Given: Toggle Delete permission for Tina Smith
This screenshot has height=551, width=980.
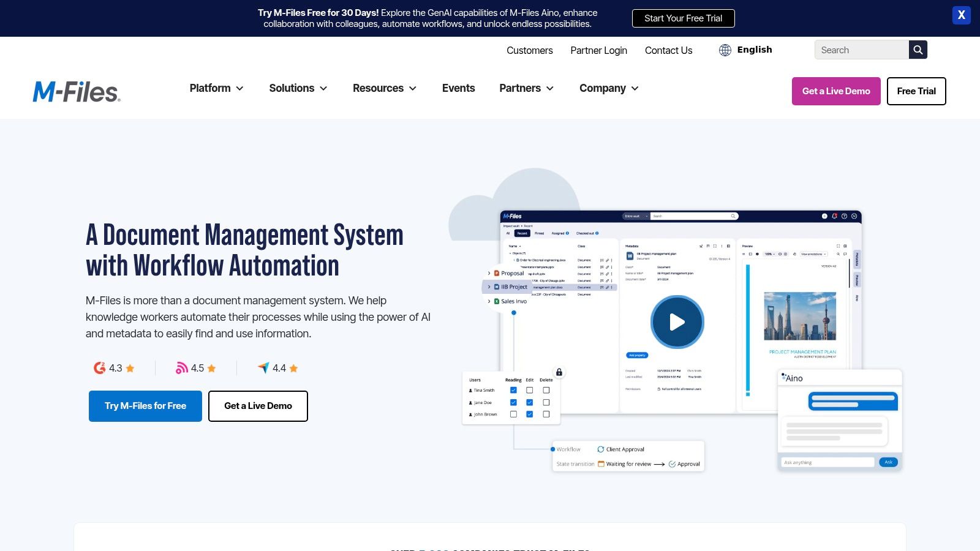Looking at the screenshot, I should point(546,390).
